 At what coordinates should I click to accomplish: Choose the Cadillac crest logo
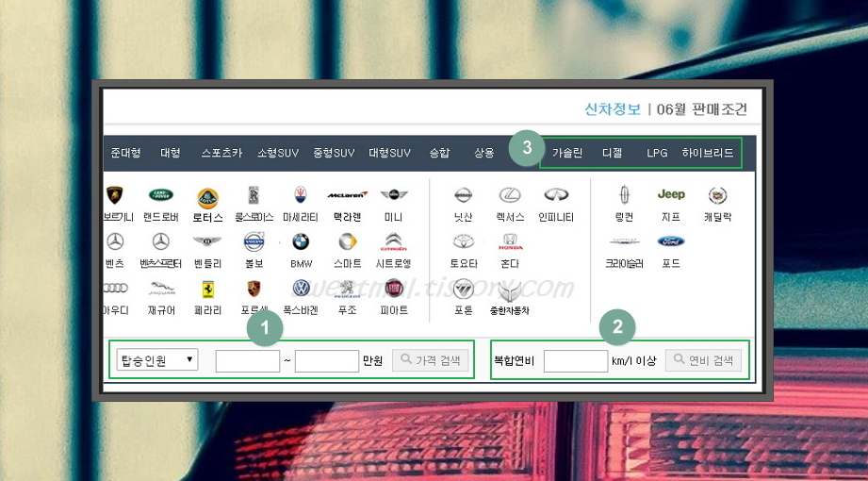(x=718, y=195)
